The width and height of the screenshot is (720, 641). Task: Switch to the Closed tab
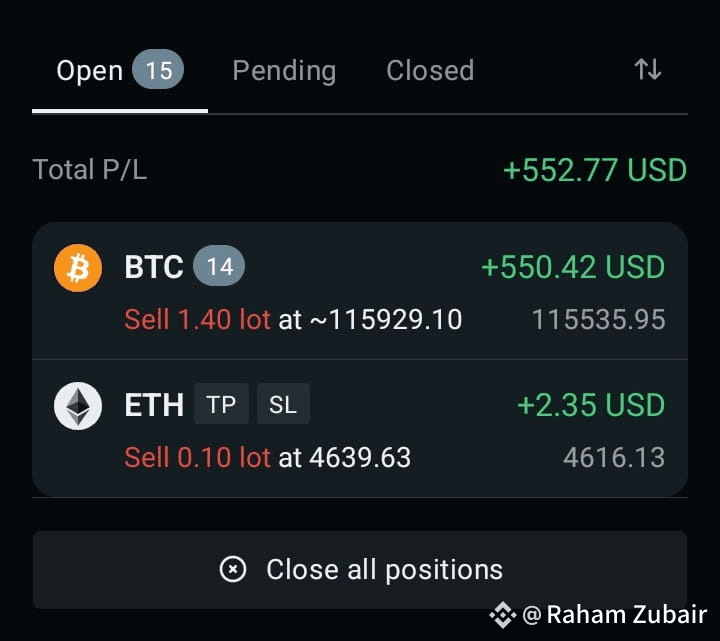430,70
